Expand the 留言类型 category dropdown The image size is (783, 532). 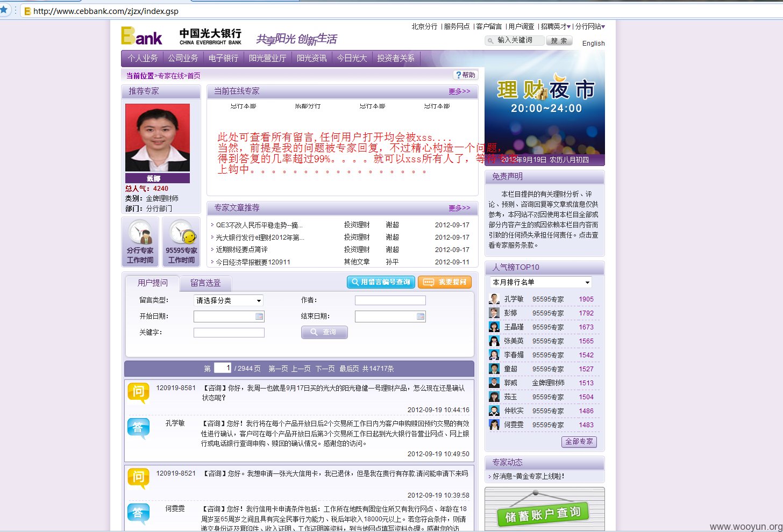click(229, 300)
